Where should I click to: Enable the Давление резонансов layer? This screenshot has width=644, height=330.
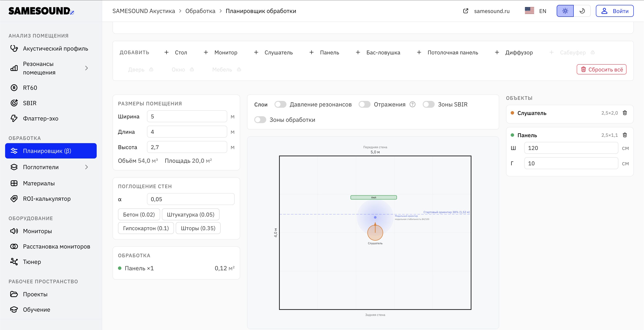pos(280,104)
